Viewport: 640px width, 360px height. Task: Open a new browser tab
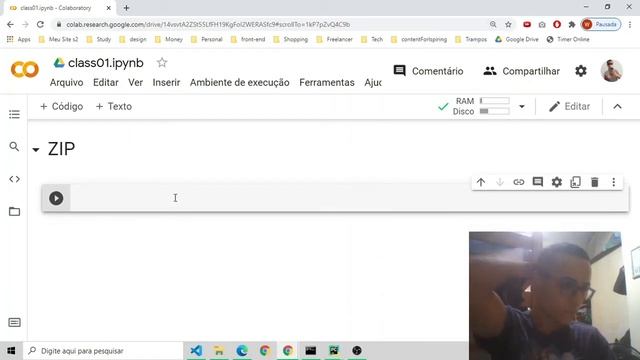tap(127, 8)
